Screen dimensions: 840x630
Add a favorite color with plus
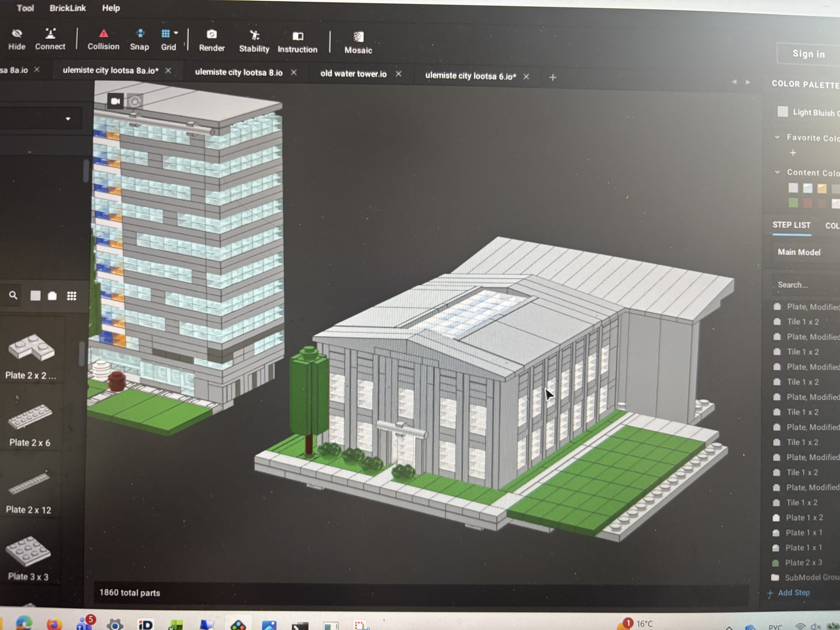click(x=793, y=153)
